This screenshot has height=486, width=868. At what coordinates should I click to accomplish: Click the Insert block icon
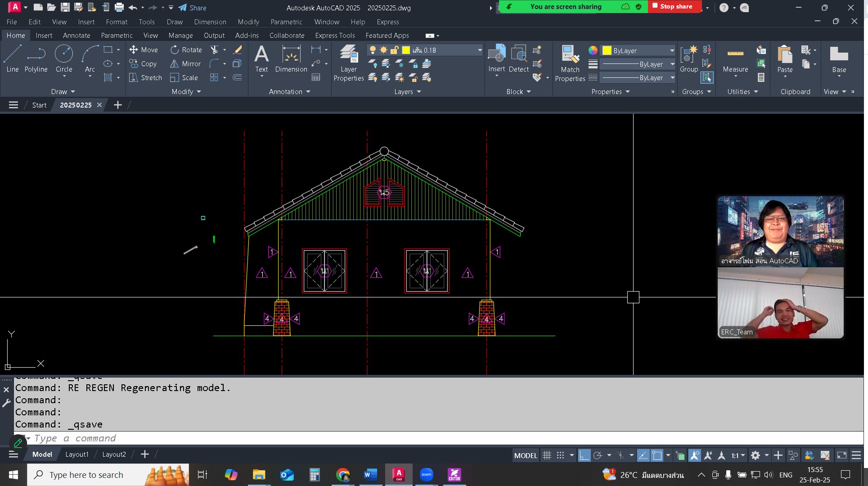pyautogui.click(x=497, y=59)
